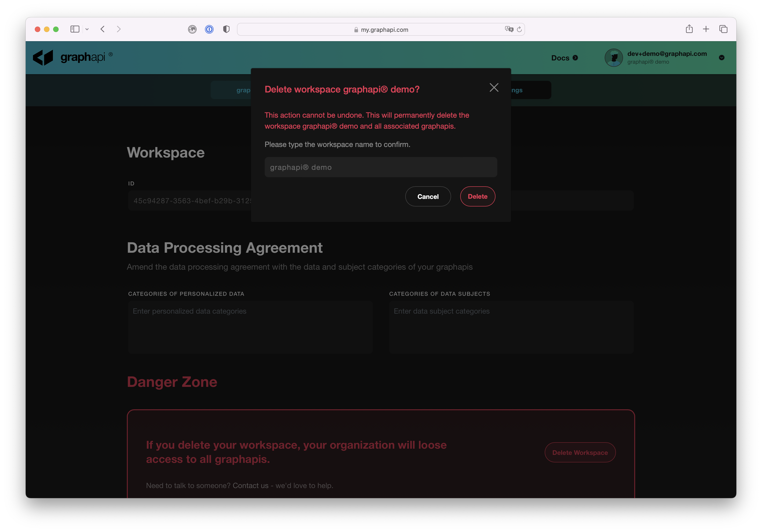This screenshot has height=532, width=762.
Task: Show the tab overview icon
Action: click(x=723, y=29)
